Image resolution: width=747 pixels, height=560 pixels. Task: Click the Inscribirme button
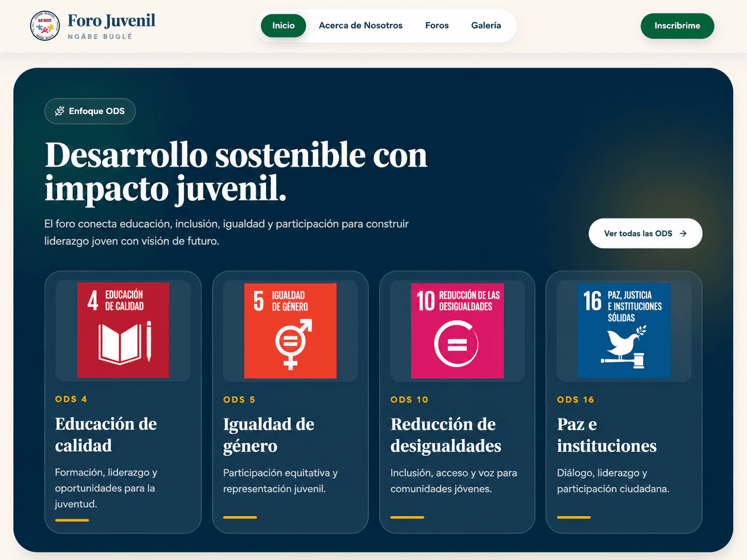pyautogui.click(x=677, y=26)
